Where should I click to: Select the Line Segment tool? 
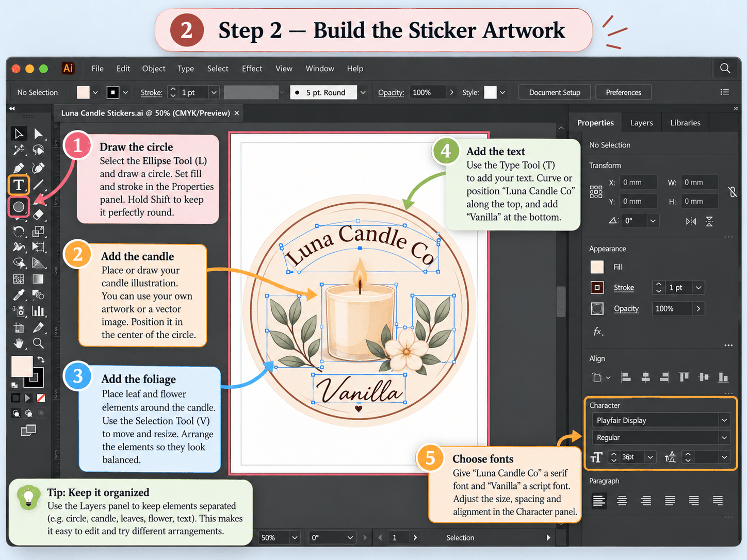38,185
